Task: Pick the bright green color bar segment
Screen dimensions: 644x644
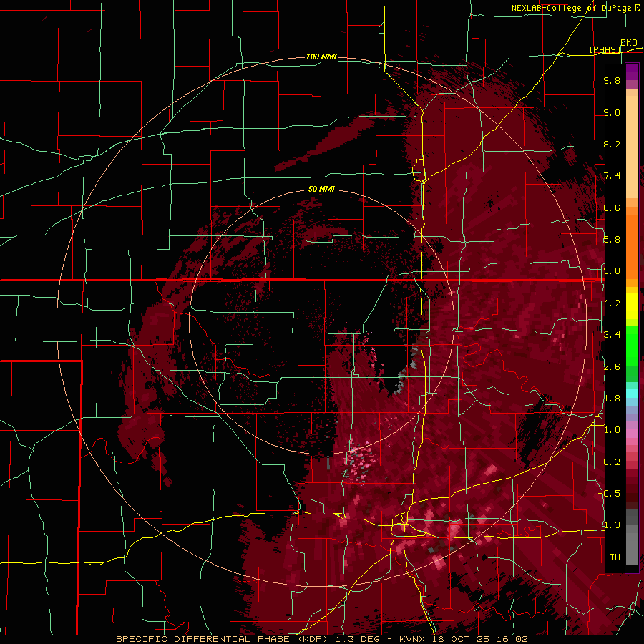Action: (x=632, y=345)
